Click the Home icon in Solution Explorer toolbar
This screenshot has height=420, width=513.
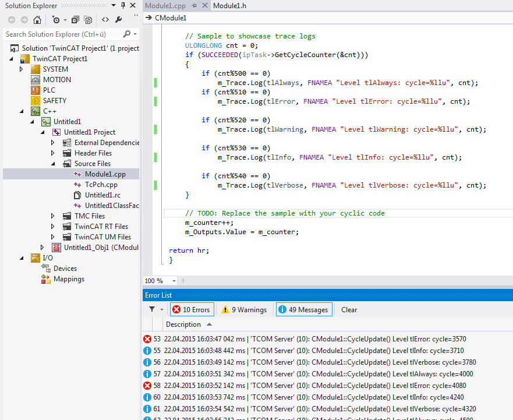[x=37, y=20]
